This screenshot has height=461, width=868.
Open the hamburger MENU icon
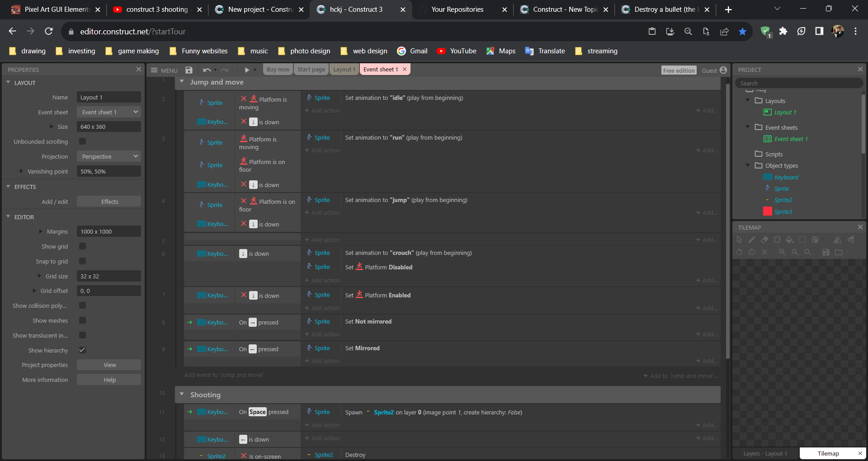pyautogui.click(x=154, y=70)
